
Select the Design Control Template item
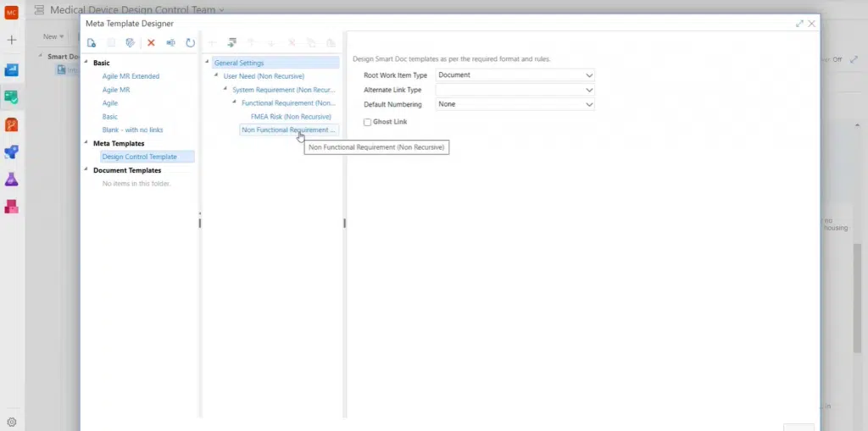click(140, 157)
